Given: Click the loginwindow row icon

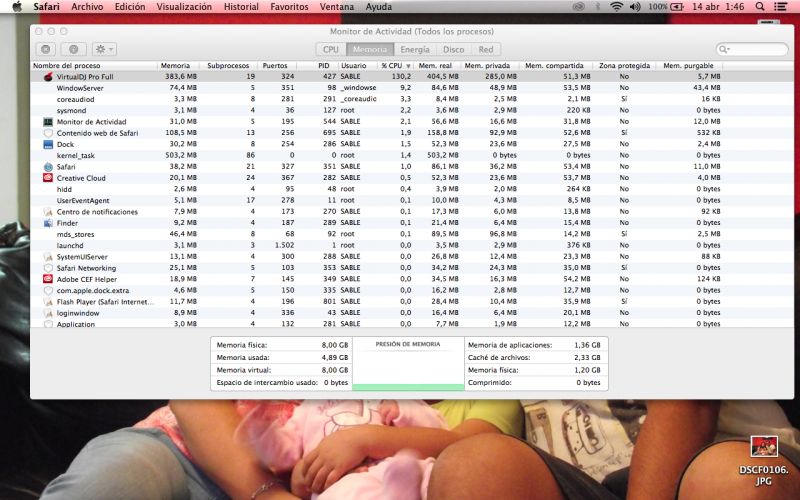Looking at the screenshot, I should coord(48,313).
